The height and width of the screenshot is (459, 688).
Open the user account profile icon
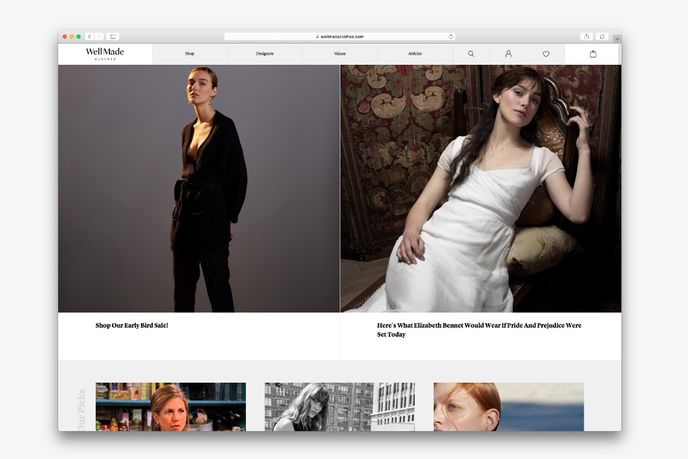pyautogui.click(x=508, y=54)
